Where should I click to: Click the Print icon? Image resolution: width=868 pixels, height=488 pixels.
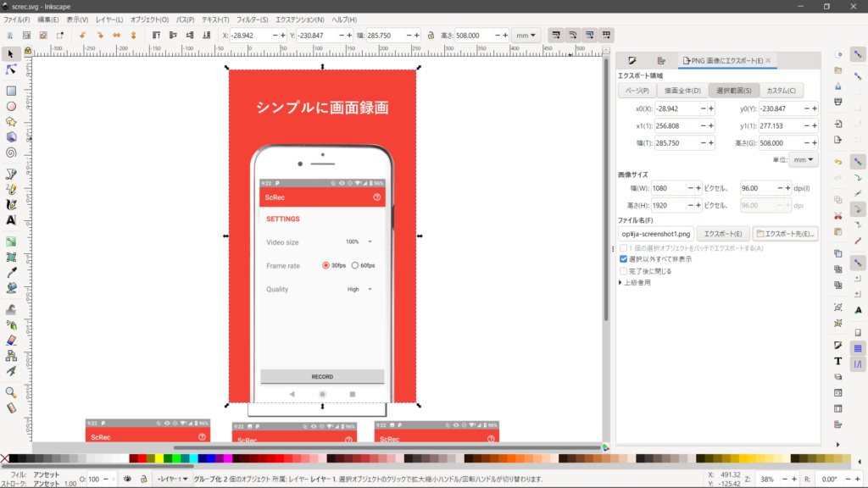click(838, 102)
